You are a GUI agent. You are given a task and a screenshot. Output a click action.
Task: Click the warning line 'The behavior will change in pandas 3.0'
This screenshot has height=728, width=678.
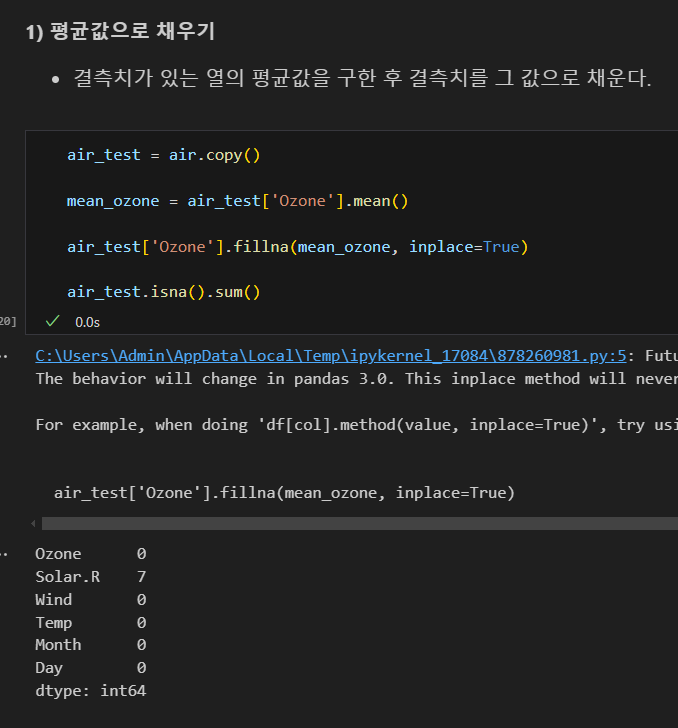pos(357,379)
